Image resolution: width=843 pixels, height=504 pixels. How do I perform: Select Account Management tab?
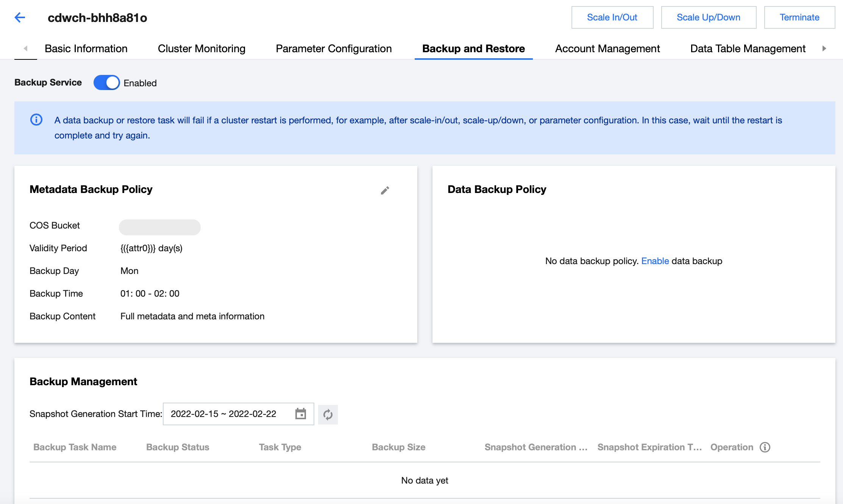coord(607,49)
